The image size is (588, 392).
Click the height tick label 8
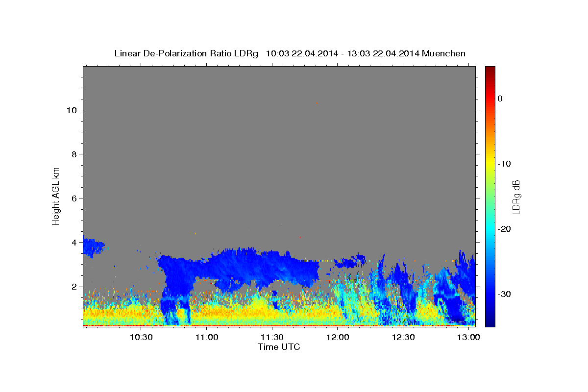(x=73, y=154)
